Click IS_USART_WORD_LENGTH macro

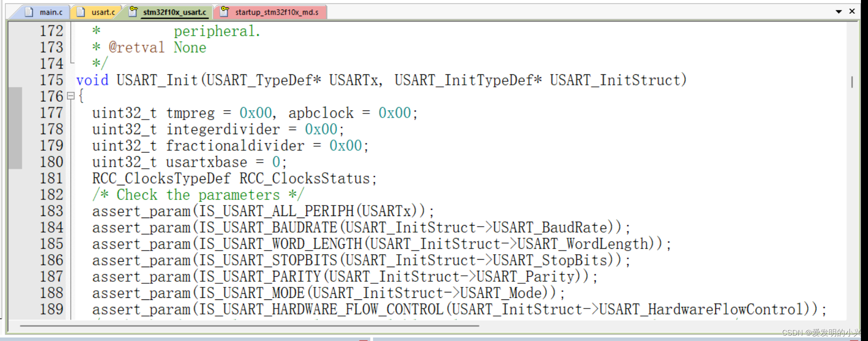click(x=280, y=244)
